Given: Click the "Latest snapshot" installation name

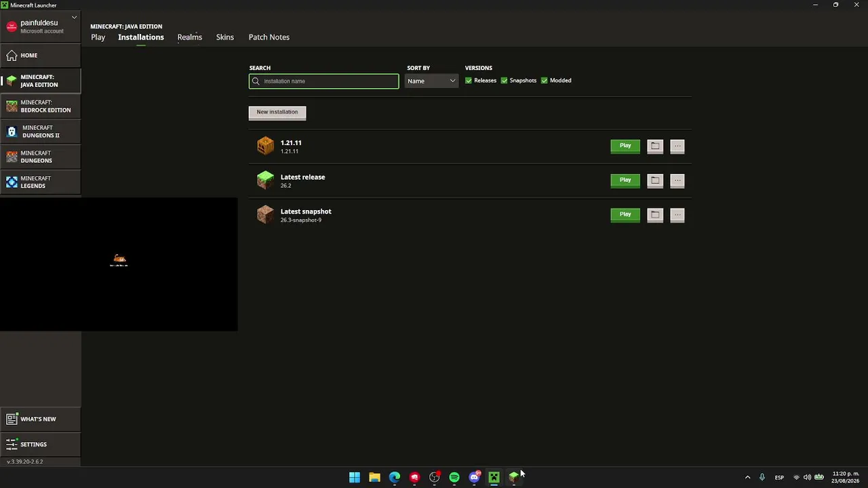Looking at the screenshot, I should pos(306,211).
